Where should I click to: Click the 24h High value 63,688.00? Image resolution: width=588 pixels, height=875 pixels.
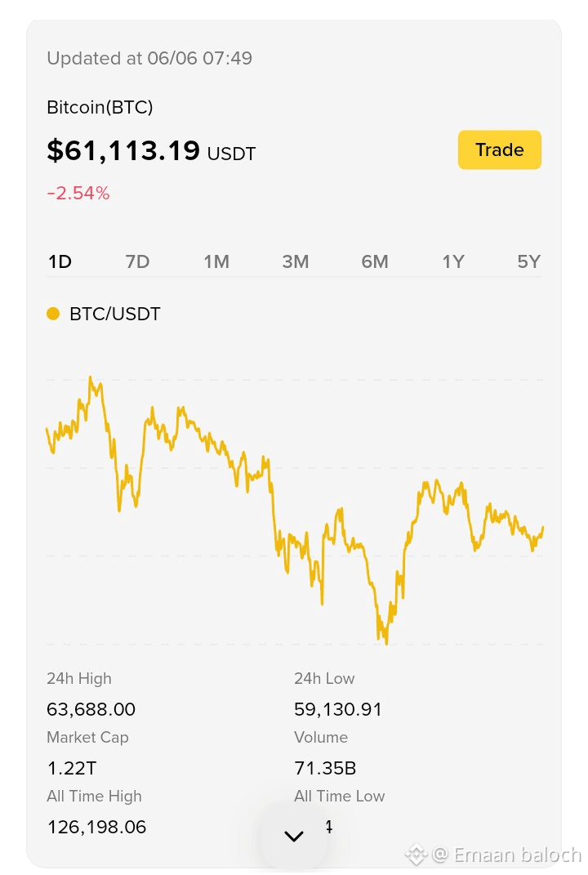91,709
